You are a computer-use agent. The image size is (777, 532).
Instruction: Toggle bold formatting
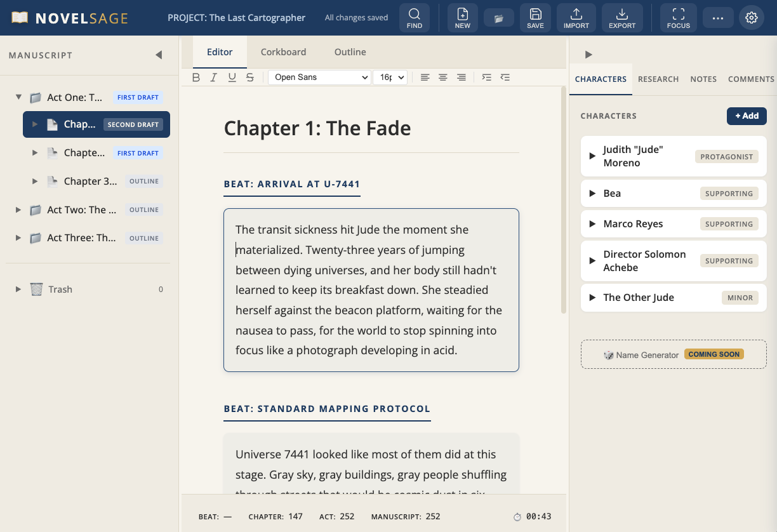click(x=196, y=77)
